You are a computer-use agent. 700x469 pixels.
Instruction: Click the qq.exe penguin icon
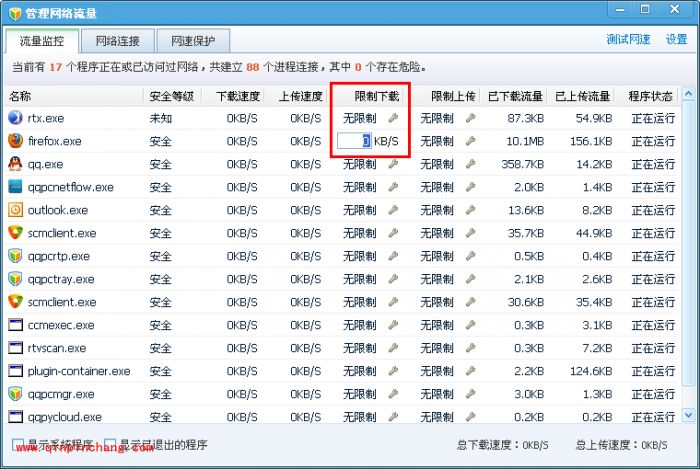[x=15, y=164]
